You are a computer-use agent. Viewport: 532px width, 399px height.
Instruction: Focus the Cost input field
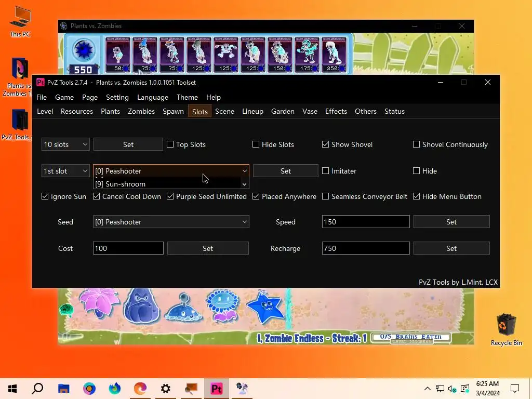tap(128, 248)
